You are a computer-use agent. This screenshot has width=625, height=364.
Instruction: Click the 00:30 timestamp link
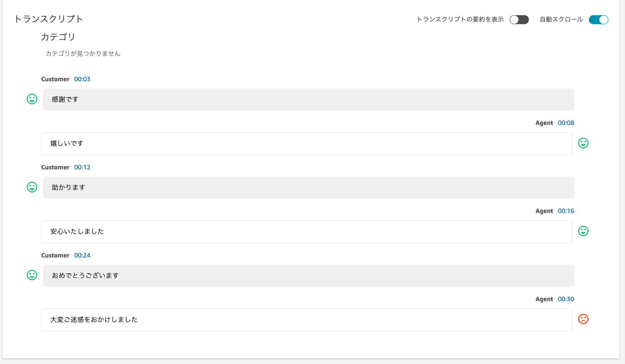(x=566, y=299)
